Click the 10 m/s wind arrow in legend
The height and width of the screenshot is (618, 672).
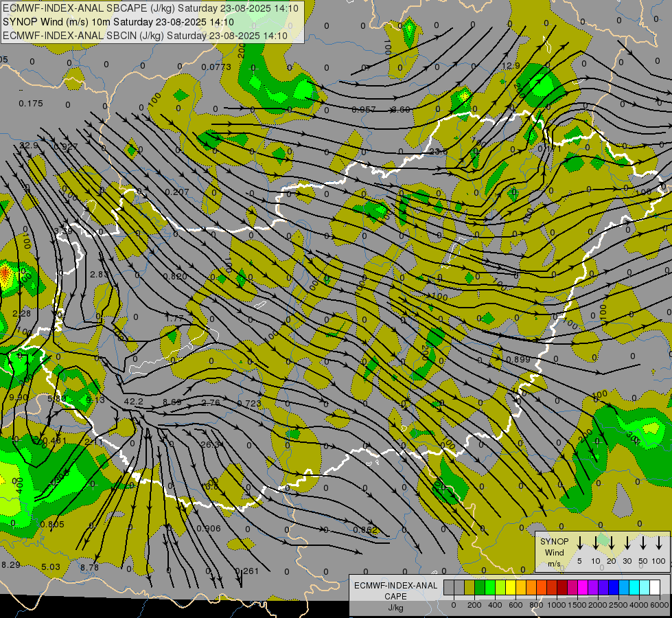pyautogui.click(x=595, y=543)
